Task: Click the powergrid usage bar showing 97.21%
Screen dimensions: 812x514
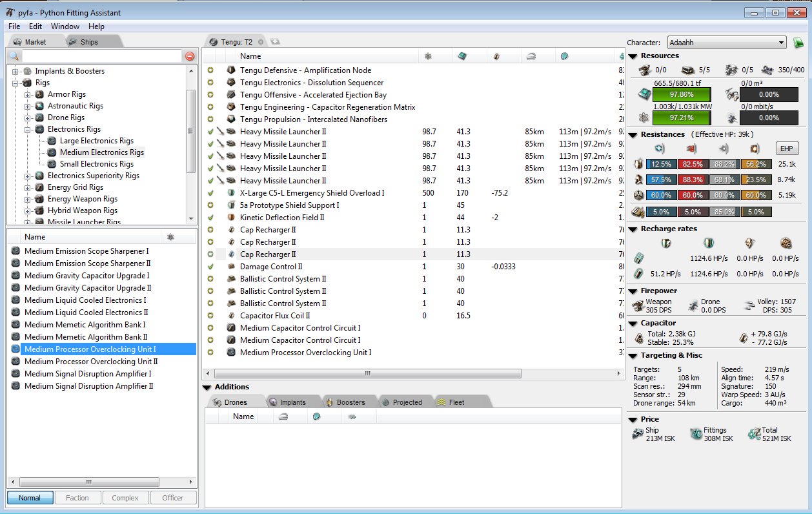Action: click(682, 118)
